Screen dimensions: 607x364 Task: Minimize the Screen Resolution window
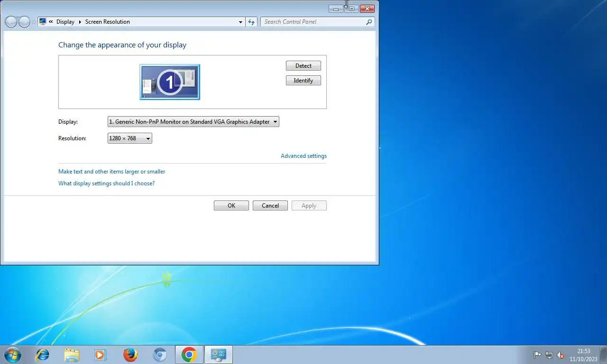coord(336,9)
